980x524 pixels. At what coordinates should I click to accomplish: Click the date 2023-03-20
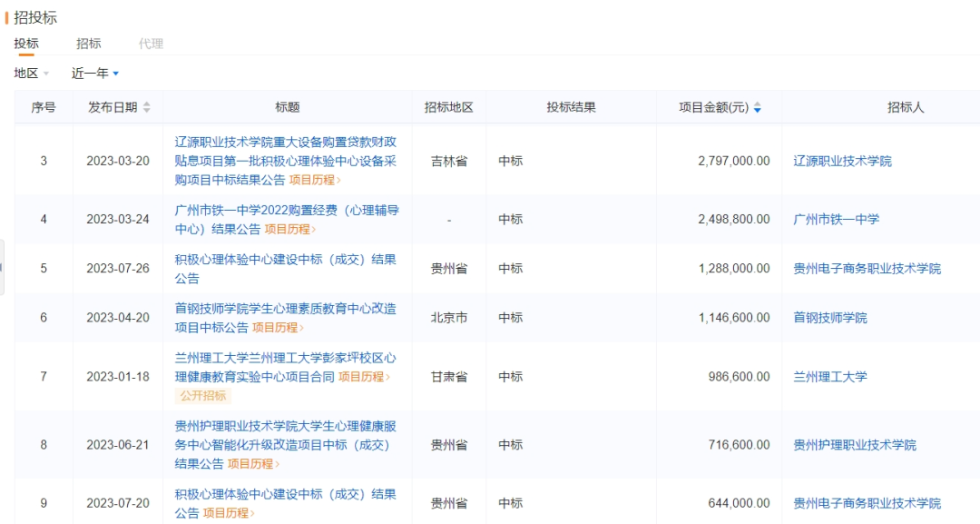pyautogui.click(x=117, y=162)
